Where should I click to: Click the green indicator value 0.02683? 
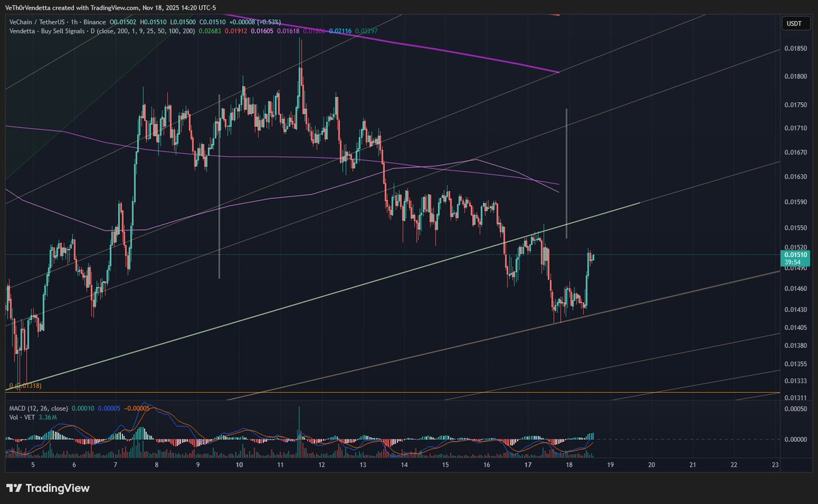click(209, 31)
